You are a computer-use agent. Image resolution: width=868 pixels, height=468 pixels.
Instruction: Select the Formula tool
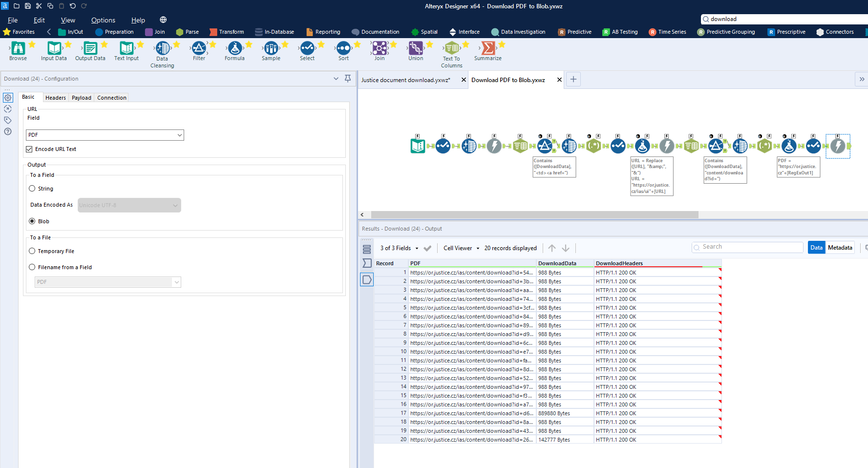pyautogui.click(x=234, y=49)
